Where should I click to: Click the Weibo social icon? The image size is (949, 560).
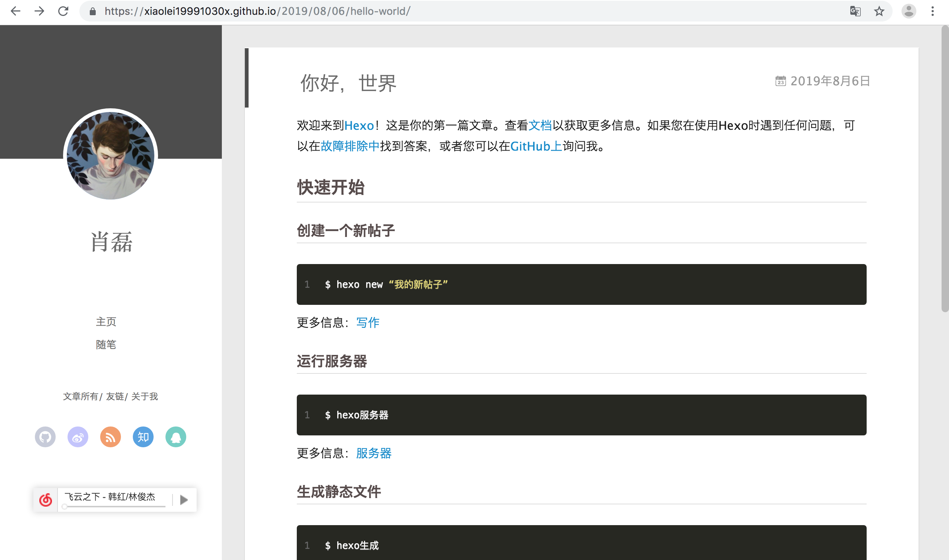78,437
